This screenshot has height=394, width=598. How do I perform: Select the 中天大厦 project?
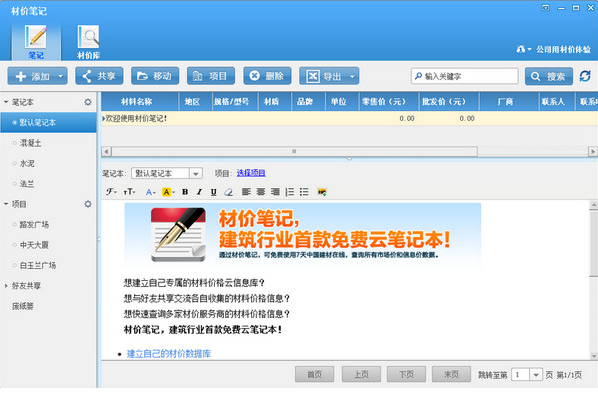point(34,245)
